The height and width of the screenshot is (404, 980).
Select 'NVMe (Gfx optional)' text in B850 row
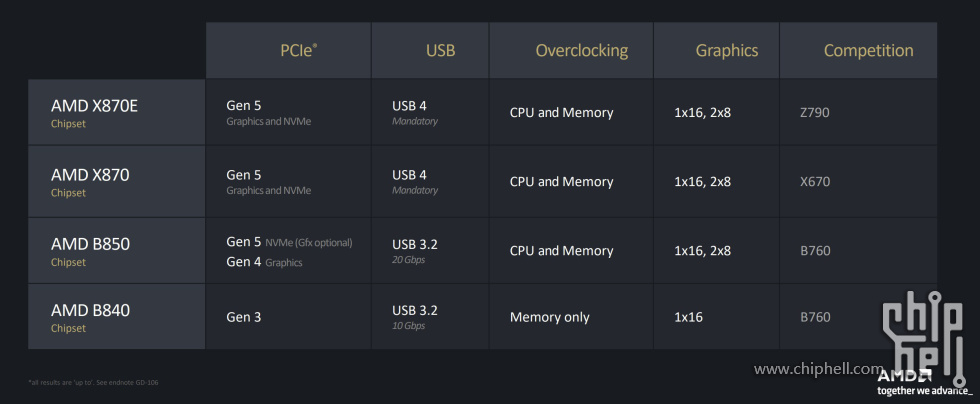pos(309,243)
